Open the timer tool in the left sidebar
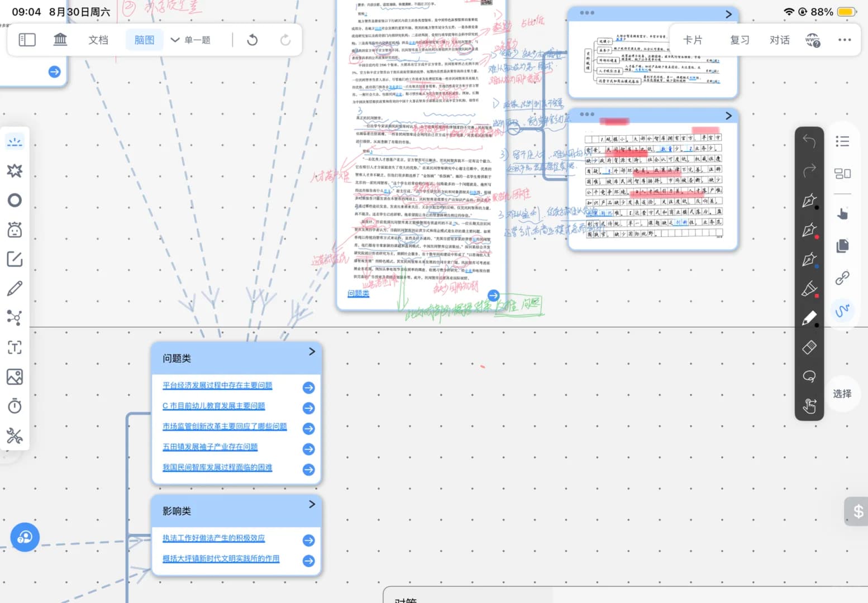The image size is (868, 603). coord(15,406)
